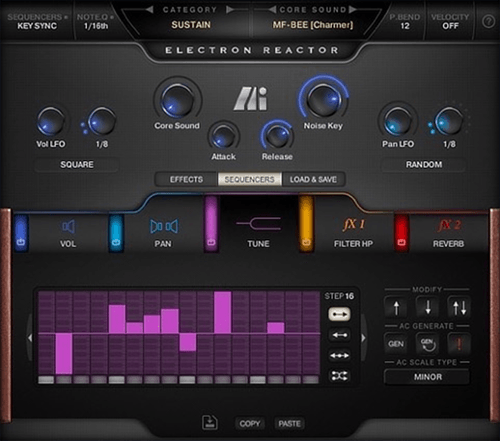
Task: Go to previous core sound arrow
Action: pos(272,10)
